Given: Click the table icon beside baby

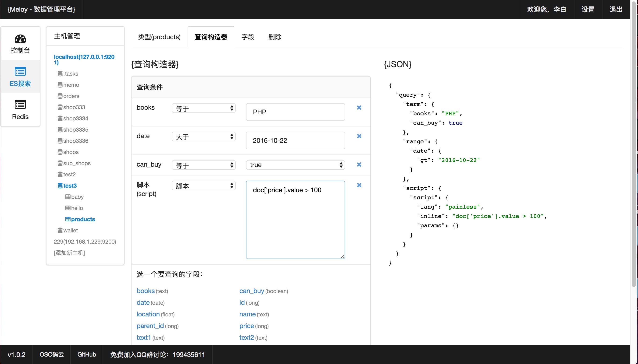Looking at the screenshot, I should 68,197.
